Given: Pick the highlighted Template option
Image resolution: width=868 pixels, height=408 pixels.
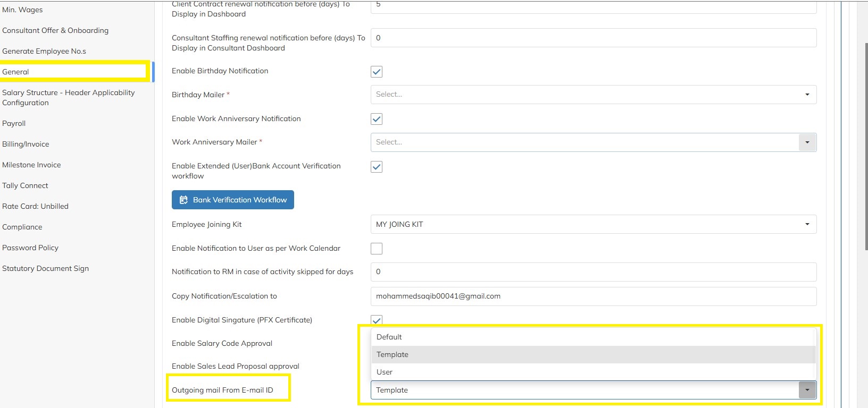Looking at the screenshot, I should (393, 354).
